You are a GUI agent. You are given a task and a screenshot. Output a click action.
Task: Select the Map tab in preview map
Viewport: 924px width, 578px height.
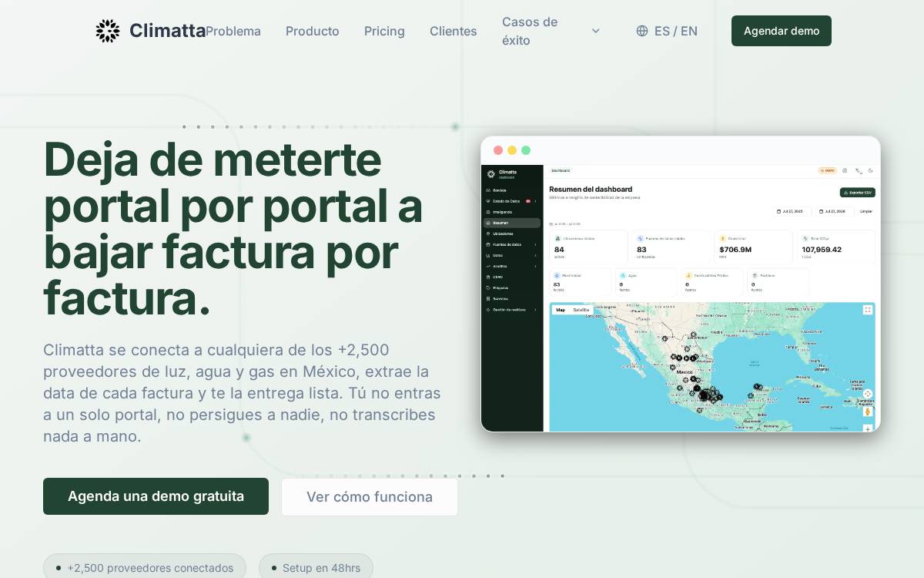point(561,310)
